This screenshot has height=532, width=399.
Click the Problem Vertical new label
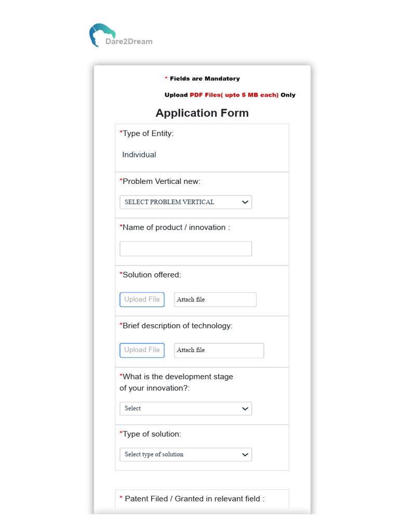click(x=161, y=181)
